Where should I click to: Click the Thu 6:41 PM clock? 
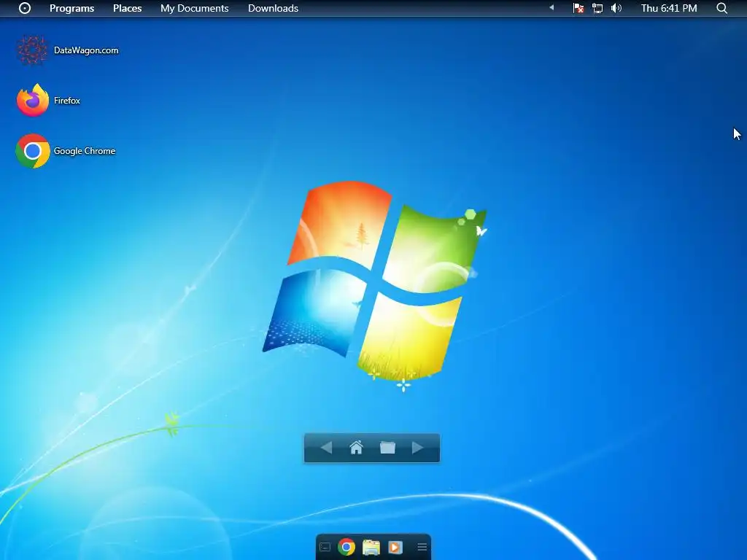point(669,8)
